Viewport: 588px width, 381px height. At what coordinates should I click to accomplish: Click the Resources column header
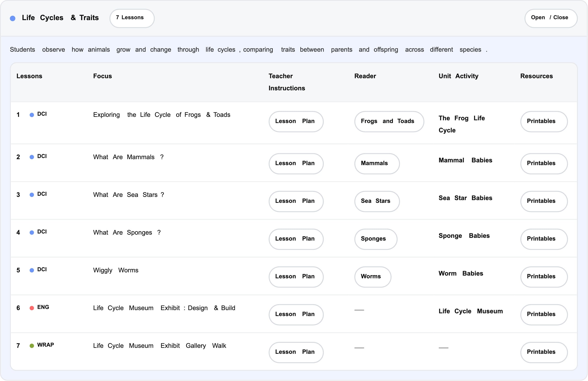click(536, 76)
